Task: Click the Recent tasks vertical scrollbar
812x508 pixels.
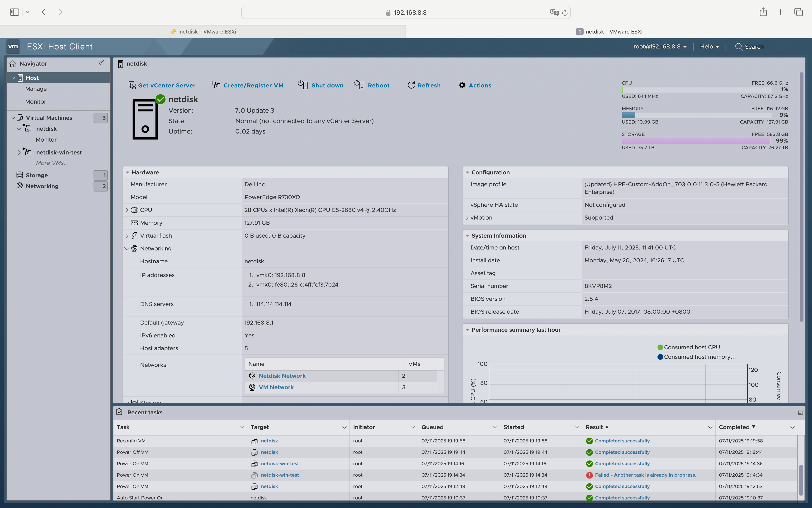Action: pos(801,480)
